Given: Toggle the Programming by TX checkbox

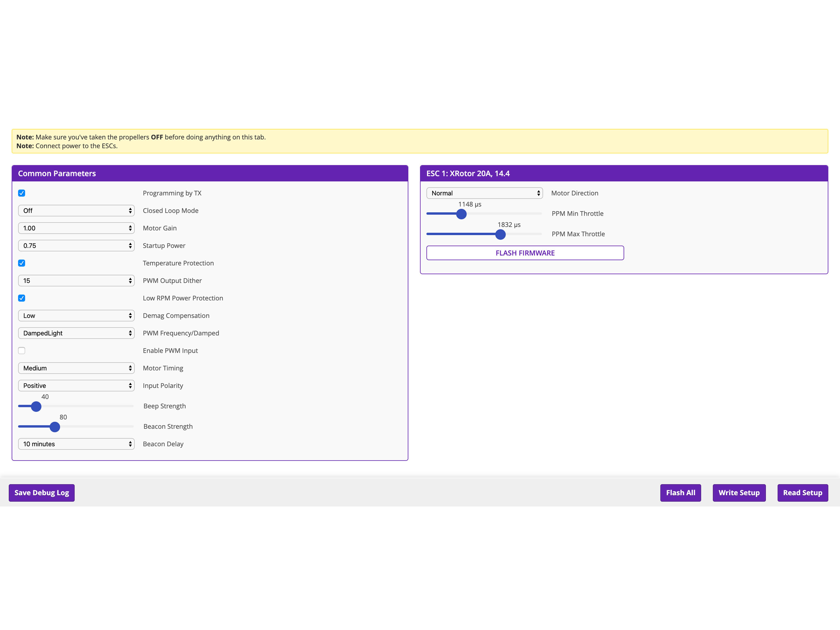Looking at the screenshot, I should (22, 193).
